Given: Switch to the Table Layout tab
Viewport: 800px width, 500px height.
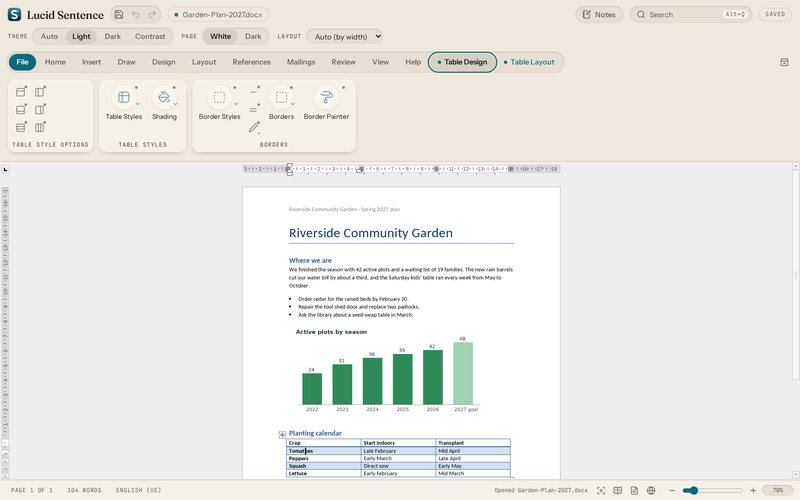Looking at the screenshot, I should tap(529, 62).
